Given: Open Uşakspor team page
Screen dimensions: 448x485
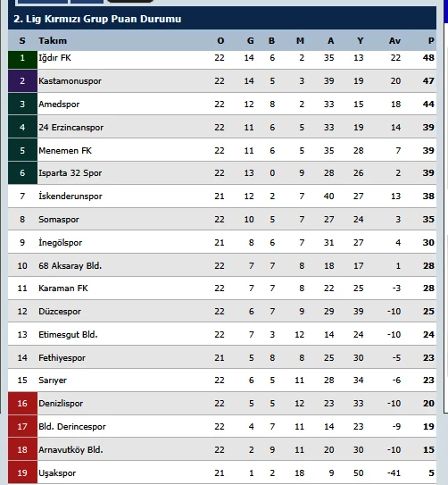Looking at the screenshot, I should (57, 472).
